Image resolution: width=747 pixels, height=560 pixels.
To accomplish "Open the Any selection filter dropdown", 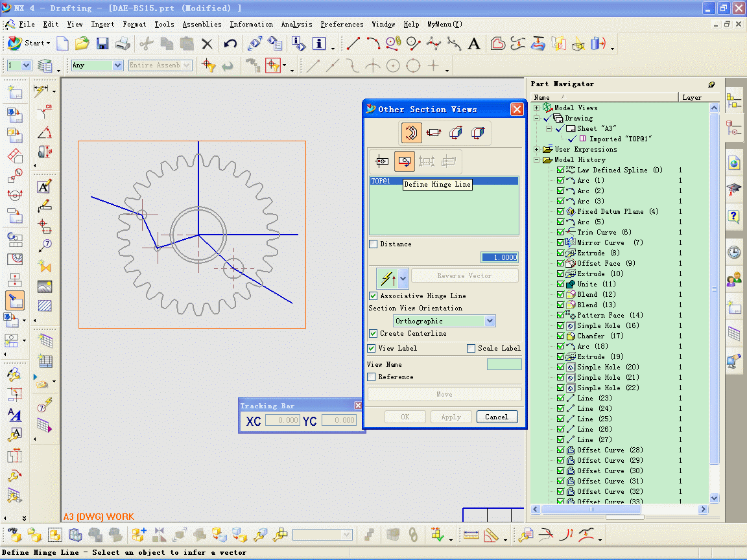I will coord(117,65).
